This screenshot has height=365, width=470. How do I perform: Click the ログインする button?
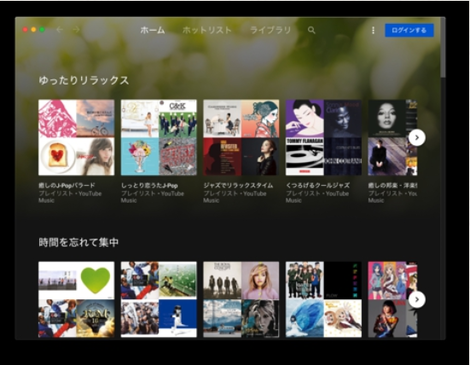(x=409, y=30)
